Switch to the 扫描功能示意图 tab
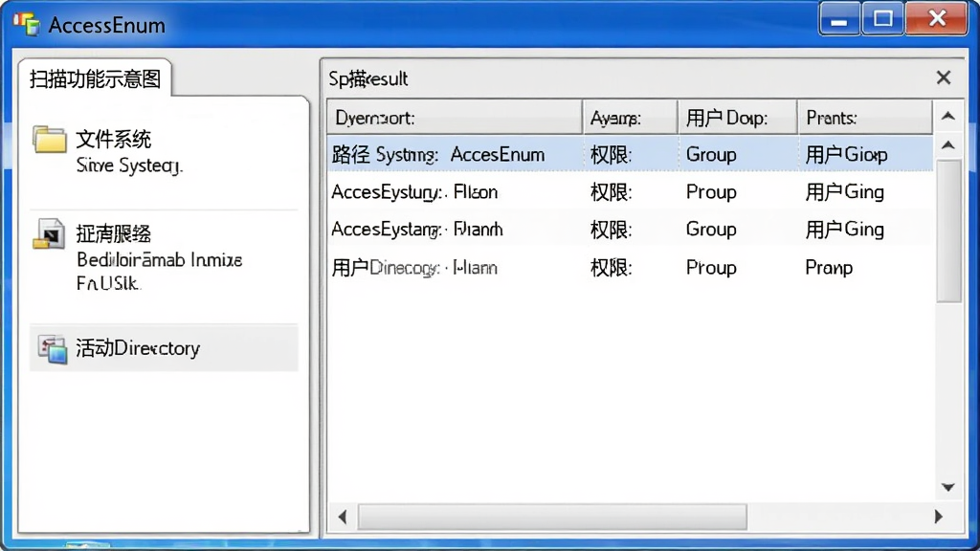 [95, 78]
